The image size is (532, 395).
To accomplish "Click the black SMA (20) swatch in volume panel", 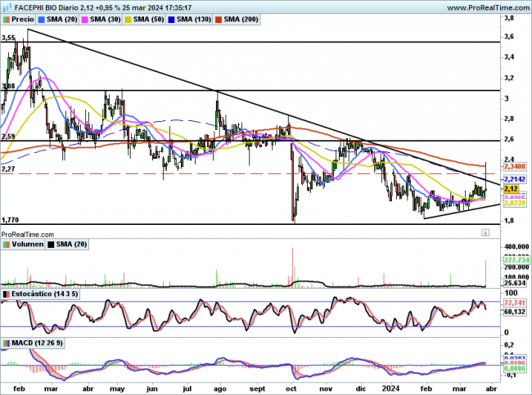I will tap(52, 244).
